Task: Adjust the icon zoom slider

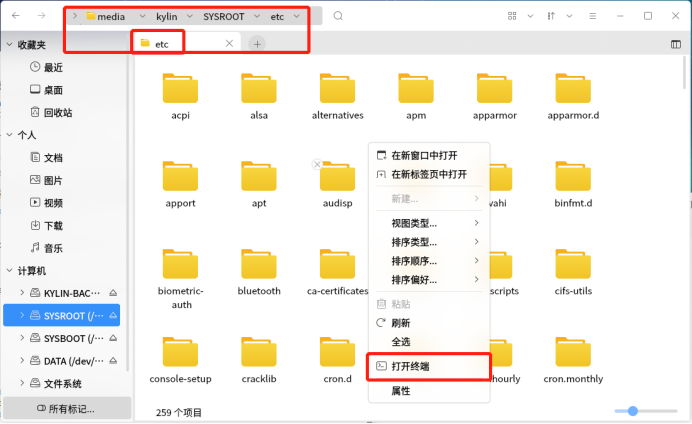Action: click(633, 411)
